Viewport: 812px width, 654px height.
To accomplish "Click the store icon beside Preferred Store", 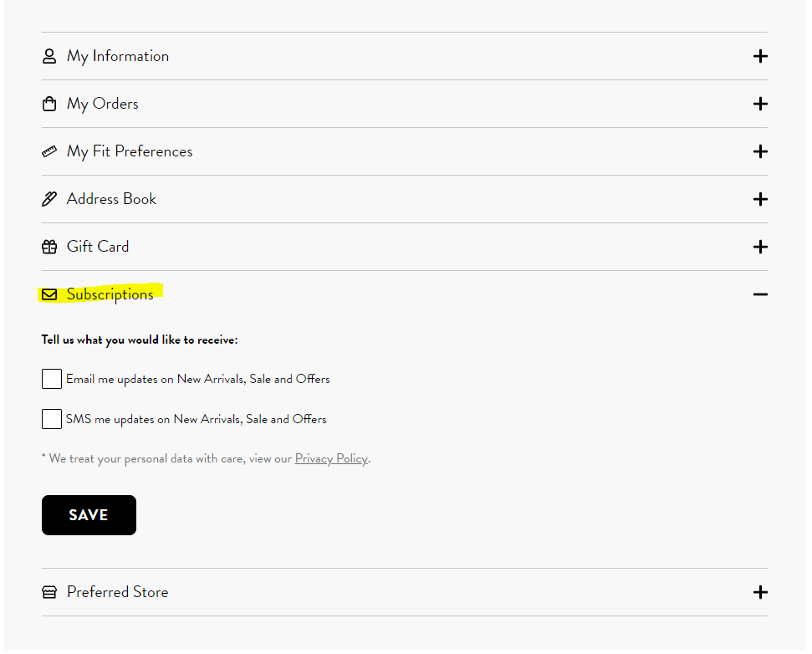I will (49, 592).
